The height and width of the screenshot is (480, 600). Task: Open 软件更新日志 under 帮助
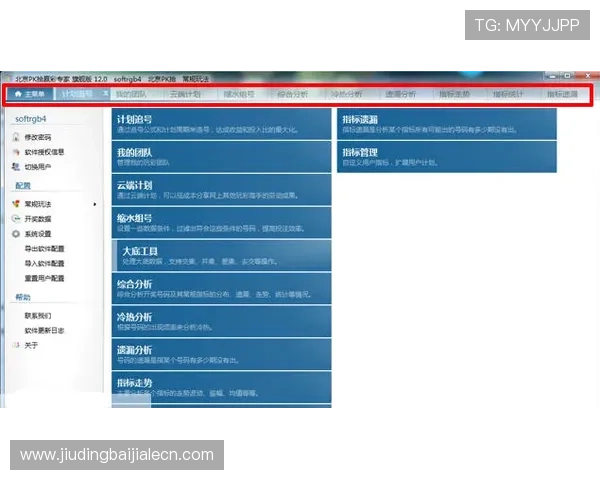pos(45,330)
